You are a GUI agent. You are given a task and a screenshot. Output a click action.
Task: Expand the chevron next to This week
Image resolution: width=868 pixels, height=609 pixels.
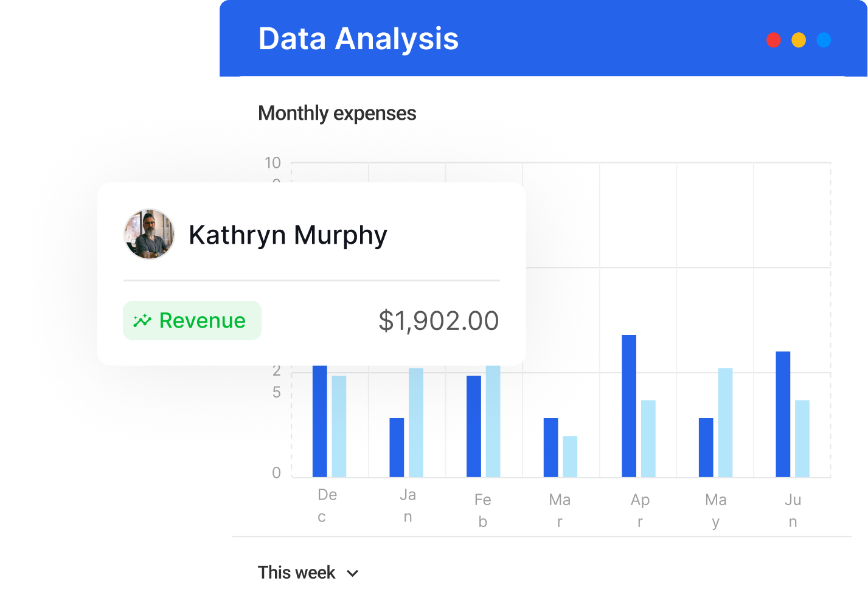(352, 573)
